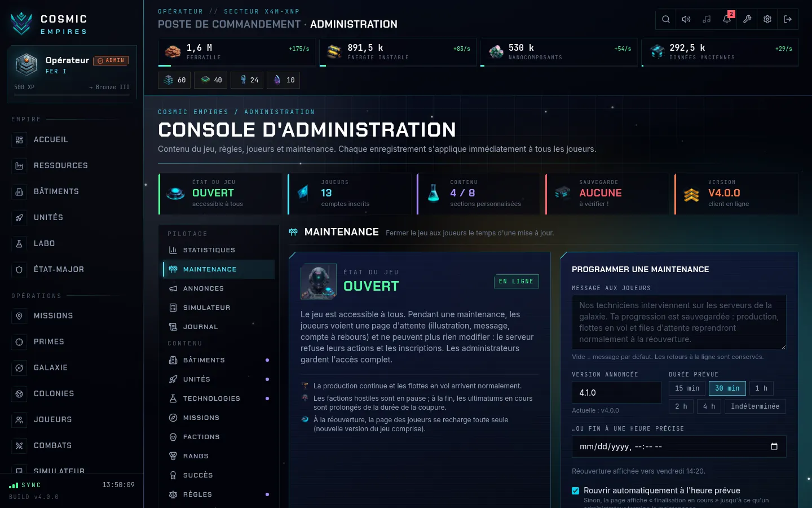Open the Simulateur admin section
812x508 pixels.
click(x=219, y=308)
